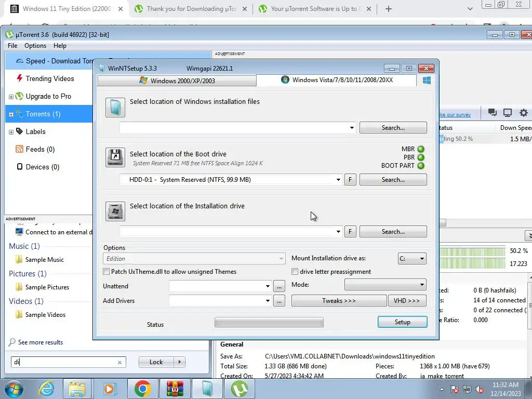The height and width of the screenshot is (399, 532).
Task: Switch to Windows 11 Tiny Edition browser tab
Action: pyautogui.click(x=66, y=9)
